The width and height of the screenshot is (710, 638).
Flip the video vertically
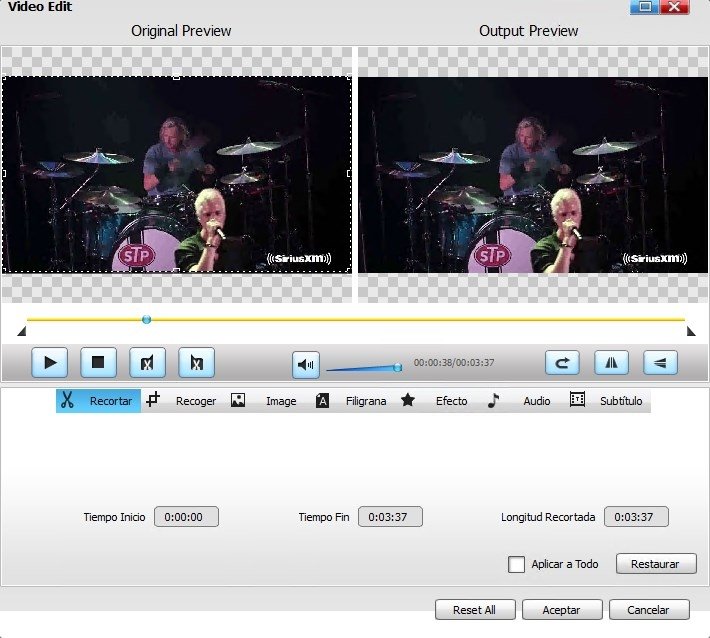[x=660, y=362]
